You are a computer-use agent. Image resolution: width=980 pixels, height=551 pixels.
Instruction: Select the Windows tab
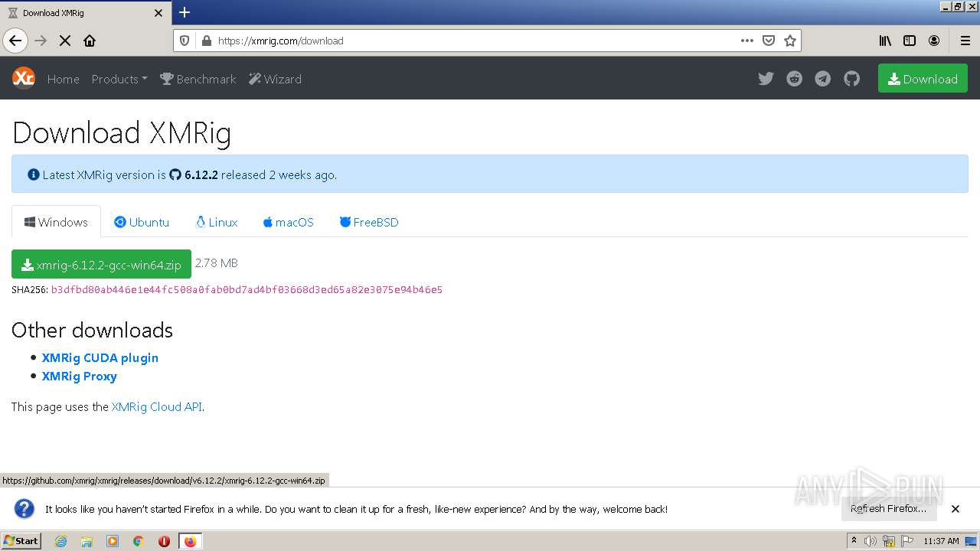click(x=56, y=222)
